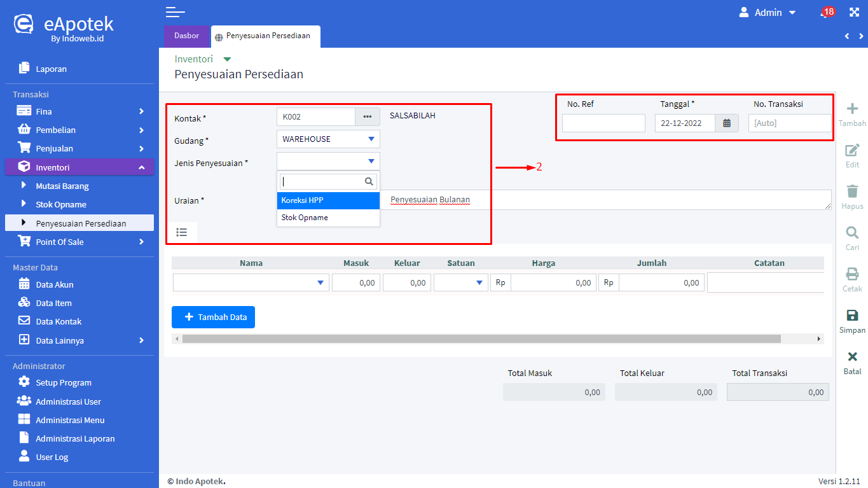Toggle fullscreen with the expand icon
The image size is (868, 488).
(x=854, y=12)
